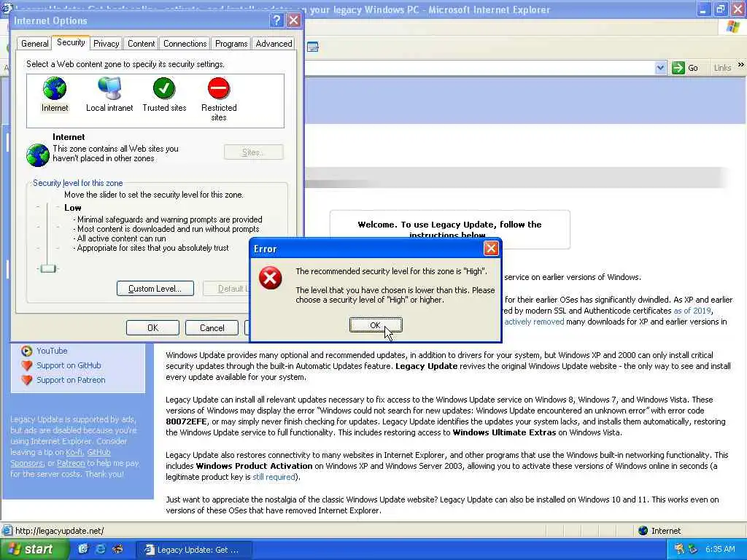Click the toolbar icon beside Internet Options dialog
The height and width of the screenshot is (560, 747).
[312, 47]
